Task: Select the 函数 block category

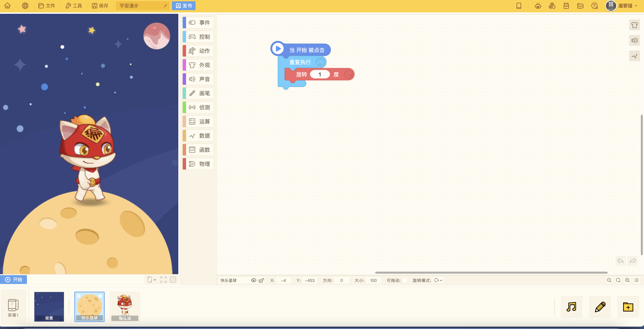Action: pos(198,150)
